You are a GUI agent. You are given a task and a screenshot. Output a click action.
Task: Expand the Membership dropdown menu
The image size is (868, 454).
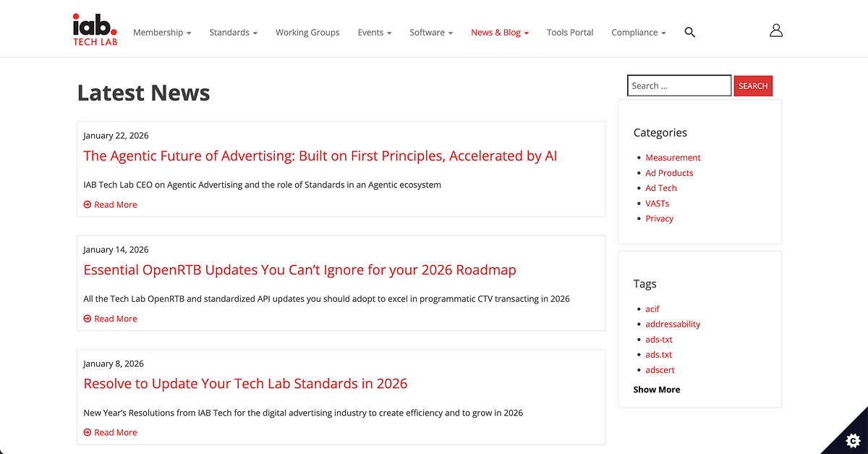pyautogui.click(x=162, y=33)
